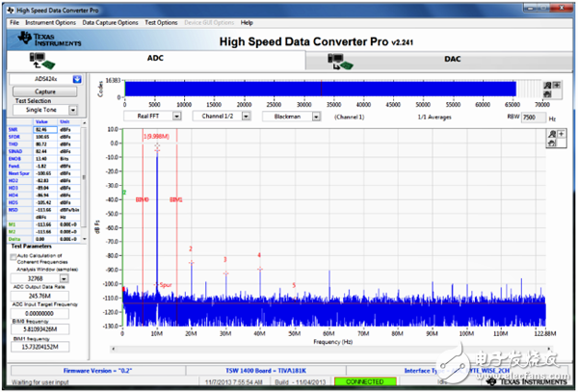This screenshot has height=392, width=578.
Task: Click the Spur marker label on plot
Action: point(166,285)
